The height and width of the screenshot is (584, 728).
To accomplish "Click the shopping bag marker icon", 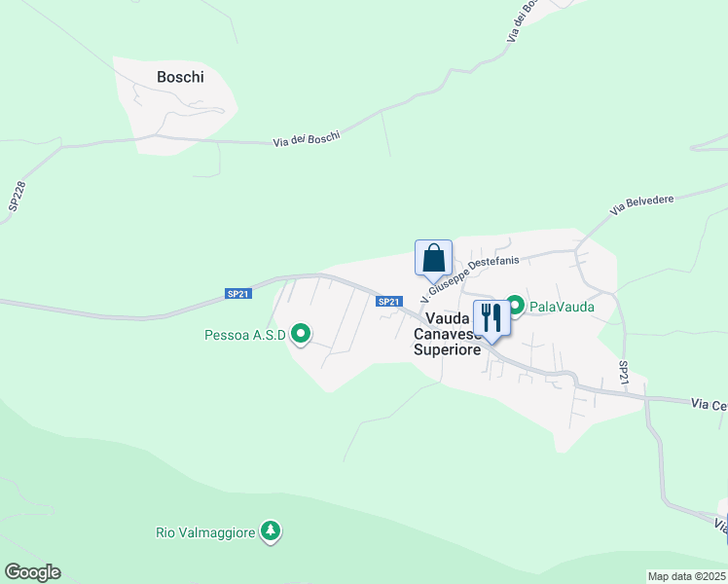I will point(433,261).
